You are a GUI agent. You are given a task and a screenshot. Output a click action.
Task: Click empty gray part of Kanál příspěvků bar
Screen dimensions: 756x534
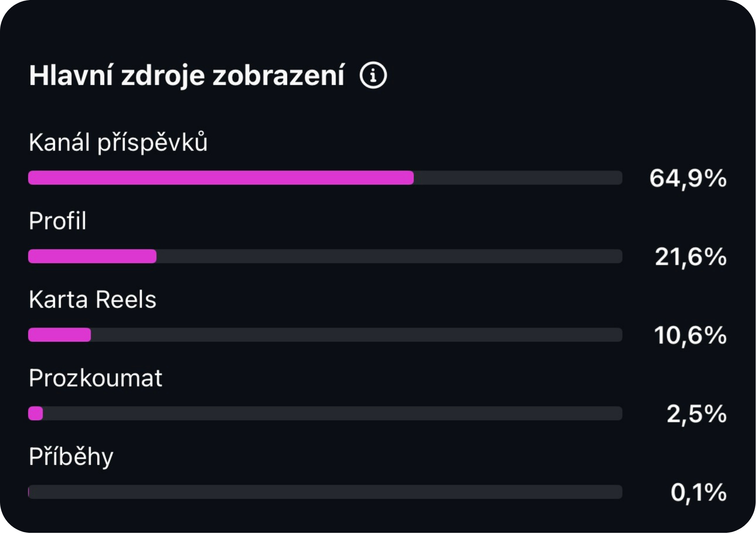(x=517, y=178)
